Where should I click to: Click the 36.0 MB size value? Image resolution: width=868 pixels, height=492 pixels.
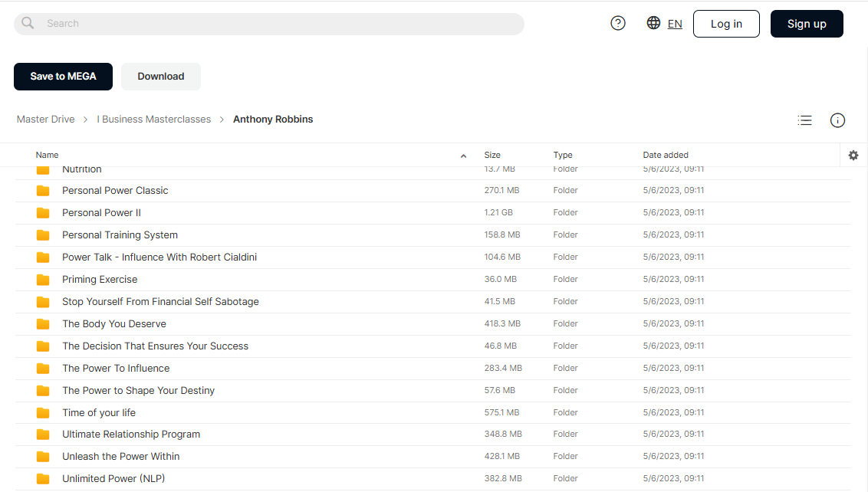tap(501, 279)
